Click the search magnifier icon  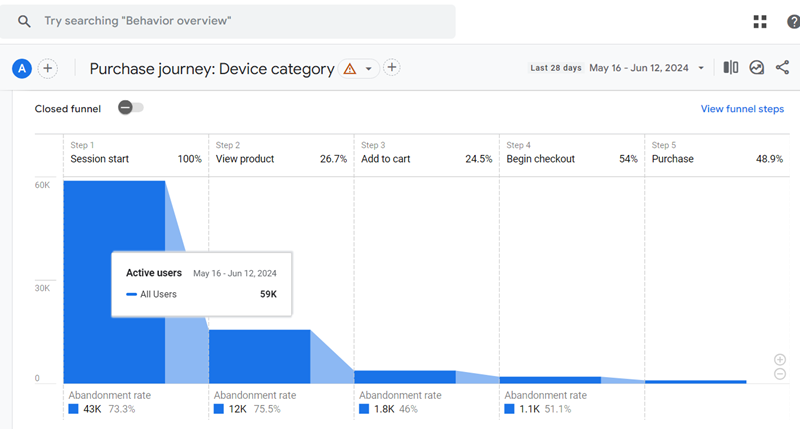click(x=24, y=21)
